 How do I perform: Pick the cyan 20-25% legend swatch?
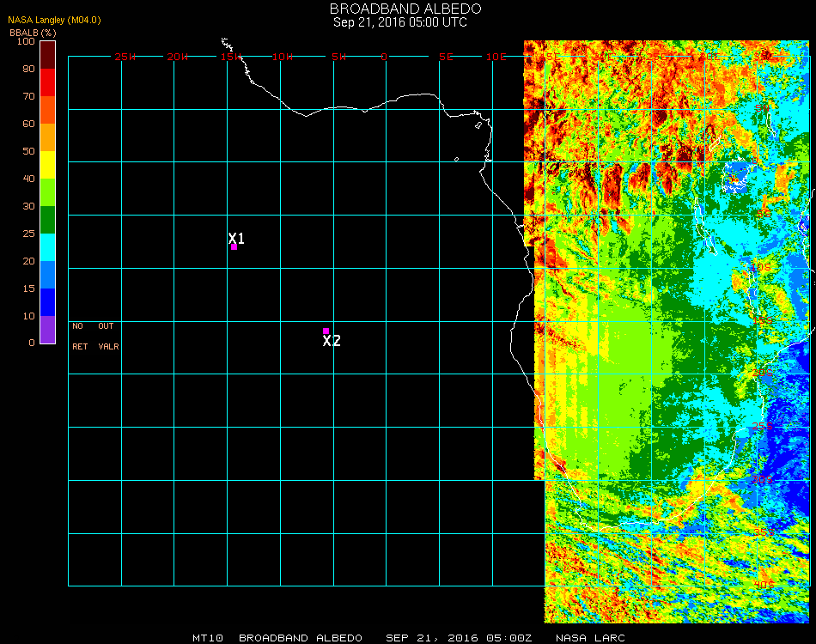coord(48,246)
